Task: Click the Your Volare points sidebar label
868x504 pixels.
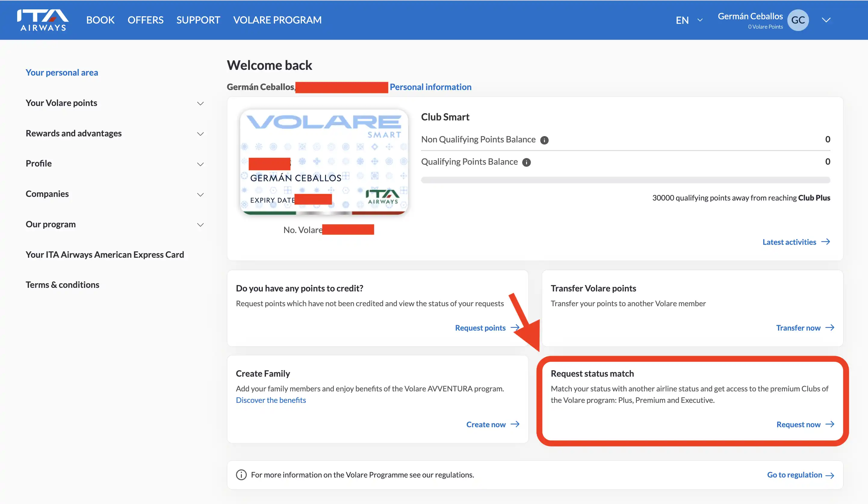Action: click(61, 103)
